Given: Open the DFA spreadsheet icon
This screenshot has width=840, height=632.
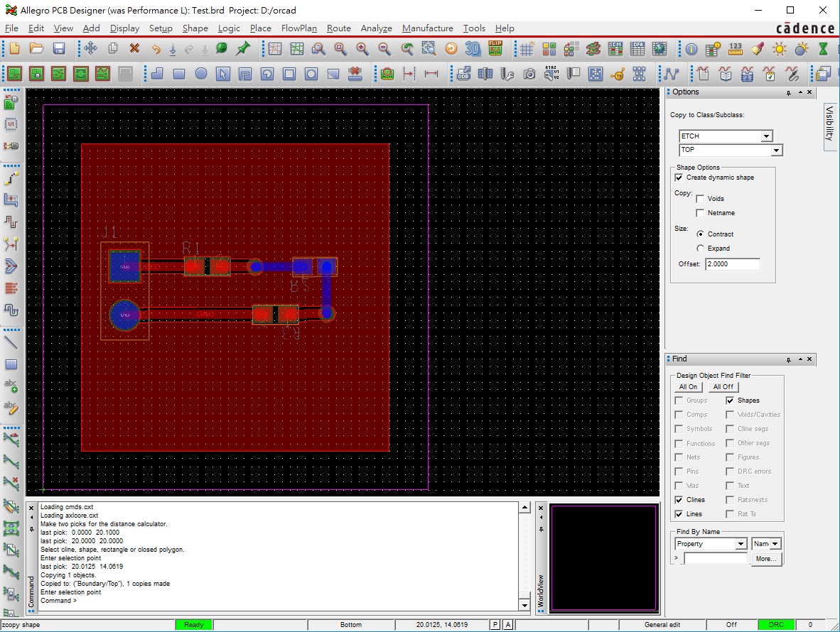Looking at the screenshot, I should (637, 49).
